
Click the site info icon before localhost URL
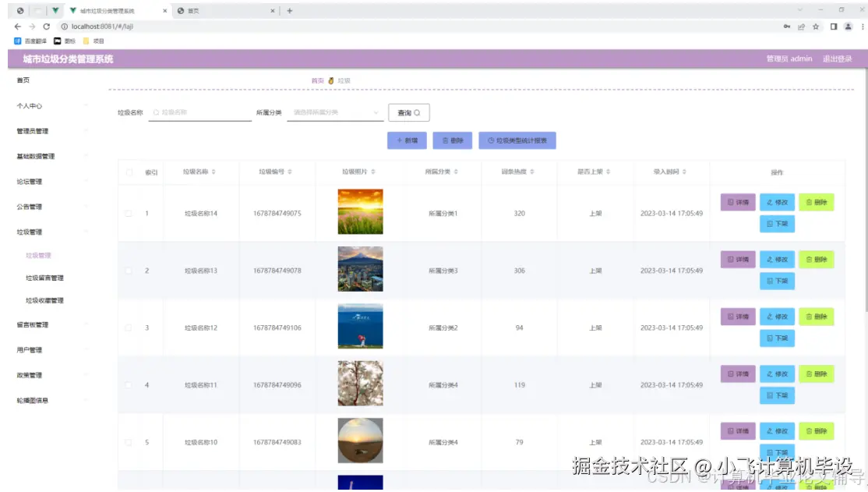pos(64,26)
